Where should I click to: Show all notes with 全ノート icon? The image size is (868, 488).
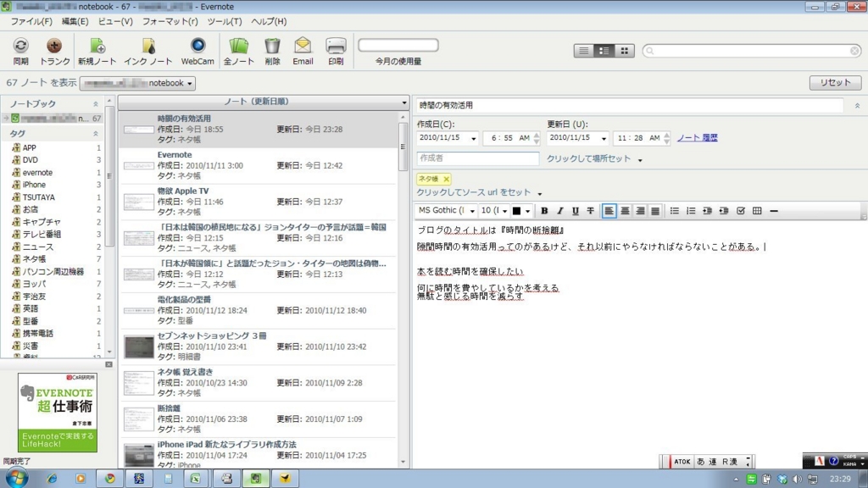click(x=238, y=51)
